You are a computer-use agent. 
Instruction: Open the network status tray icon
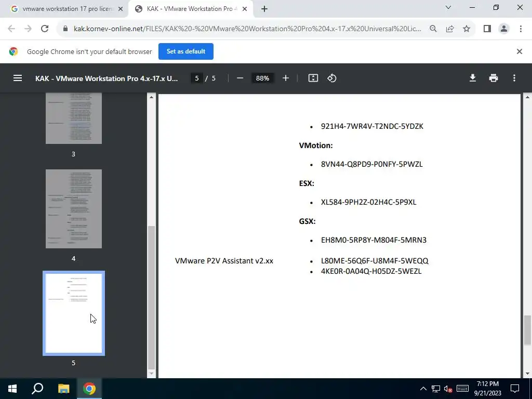(436, 389)
